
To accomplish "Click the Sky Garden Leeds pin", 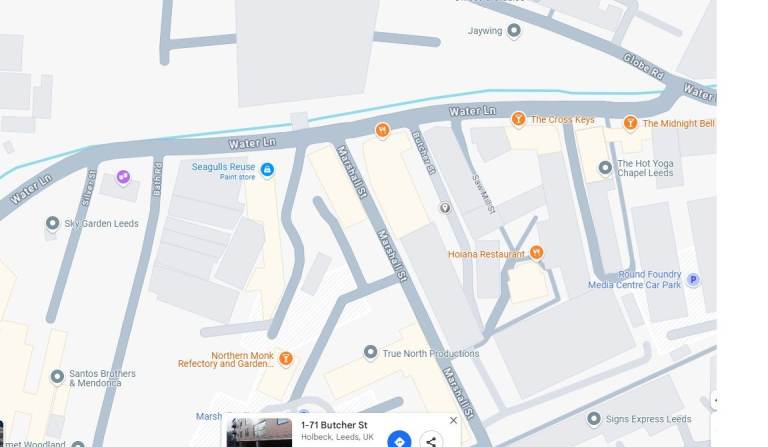I will pyautogui.click(x=52, y=223).
